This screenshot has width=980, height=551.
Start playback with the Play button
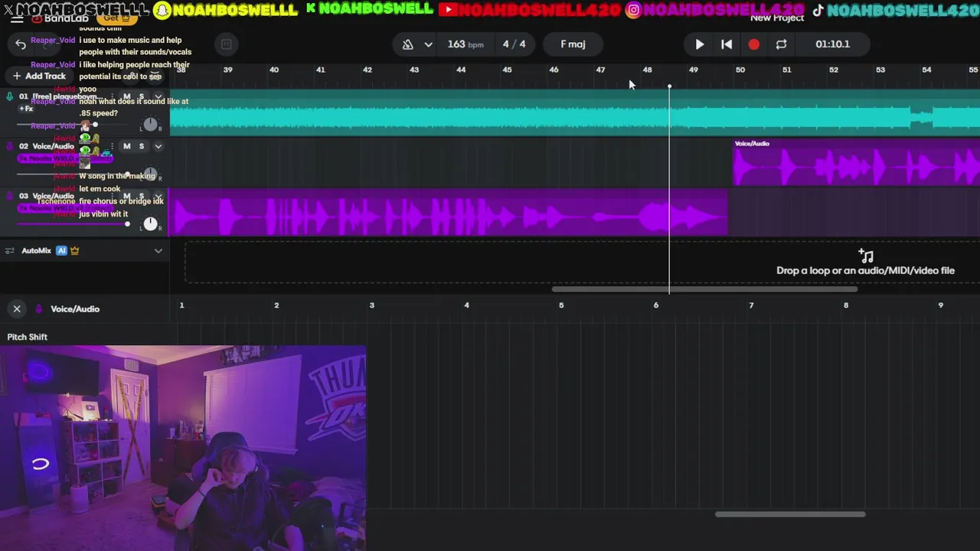699,44
